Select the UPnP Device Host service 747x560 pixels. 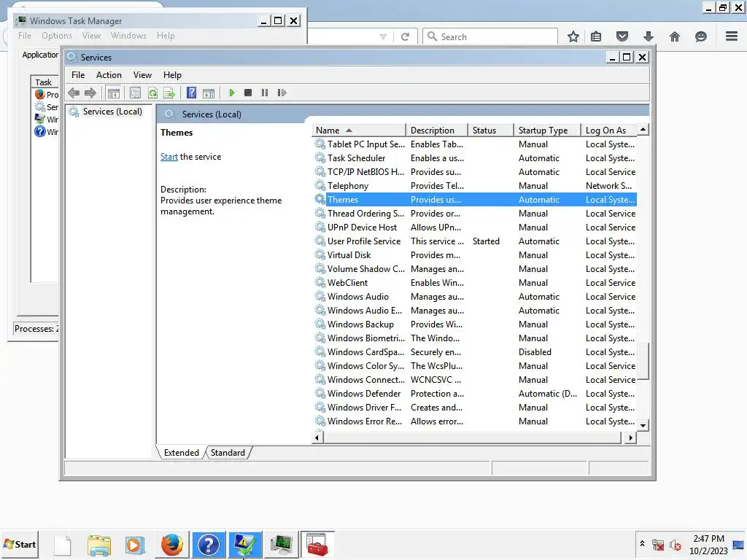click(x=475, y=227)
